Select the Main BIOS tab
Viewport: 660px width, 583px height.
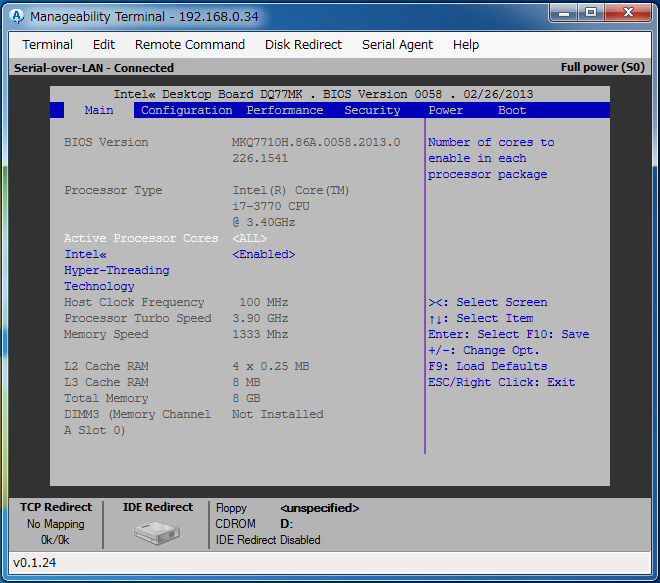pos(99,110)
